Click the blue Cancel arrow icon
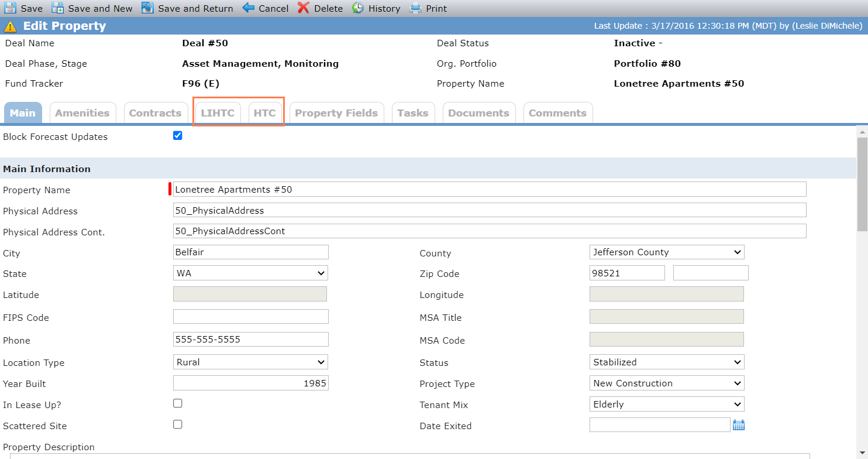The height and width of the screenshot is (459, 868). (249, 8)
